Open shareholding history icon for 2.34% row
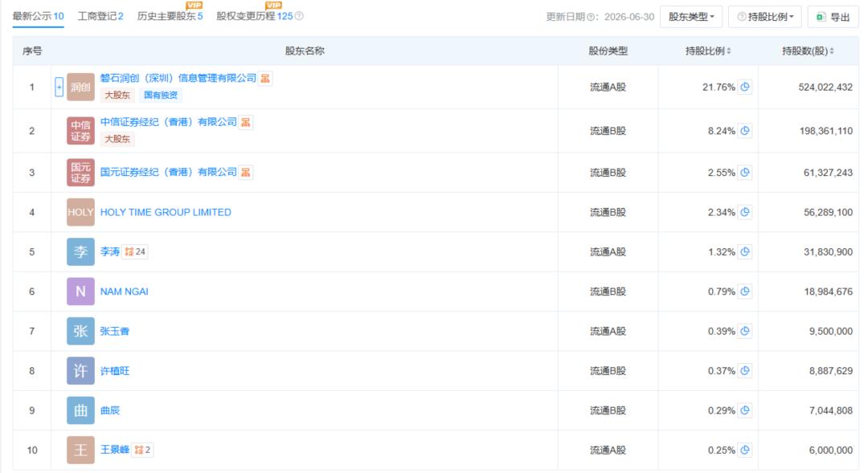 pos(745,212)
